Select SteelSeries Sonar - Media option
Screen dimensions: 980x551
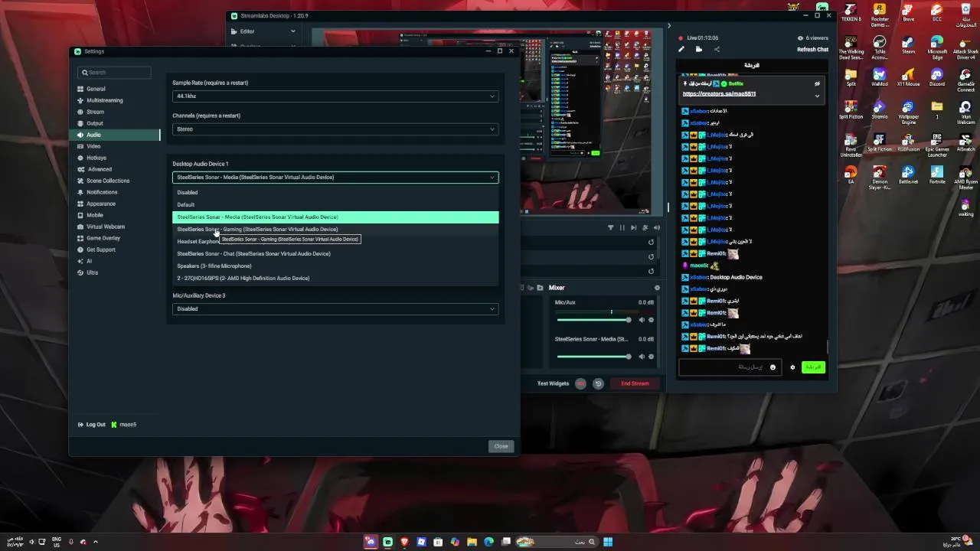pyautogui.click(x=335, y=217)
